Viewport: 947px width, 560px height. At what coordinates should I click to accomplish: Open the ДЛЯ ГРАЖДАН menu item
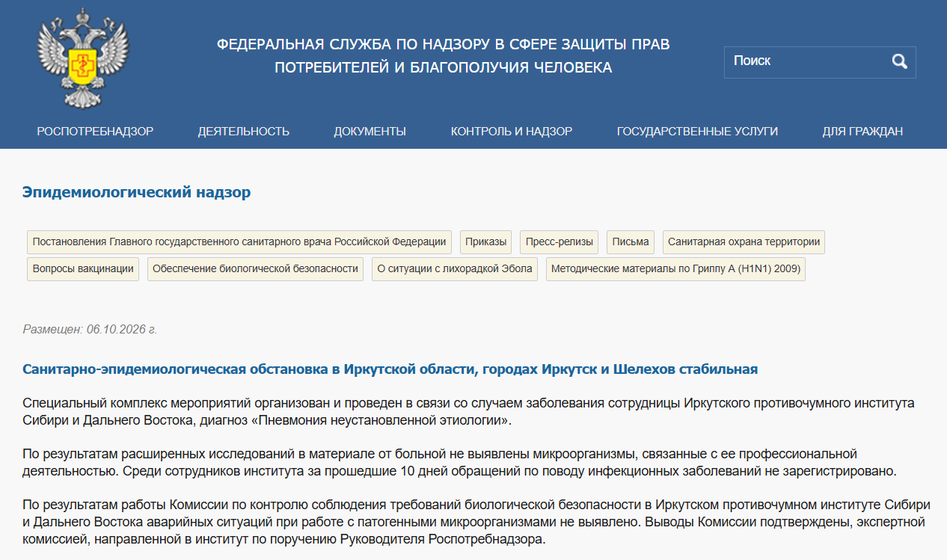pyautogui.click(x=862, y=132)
